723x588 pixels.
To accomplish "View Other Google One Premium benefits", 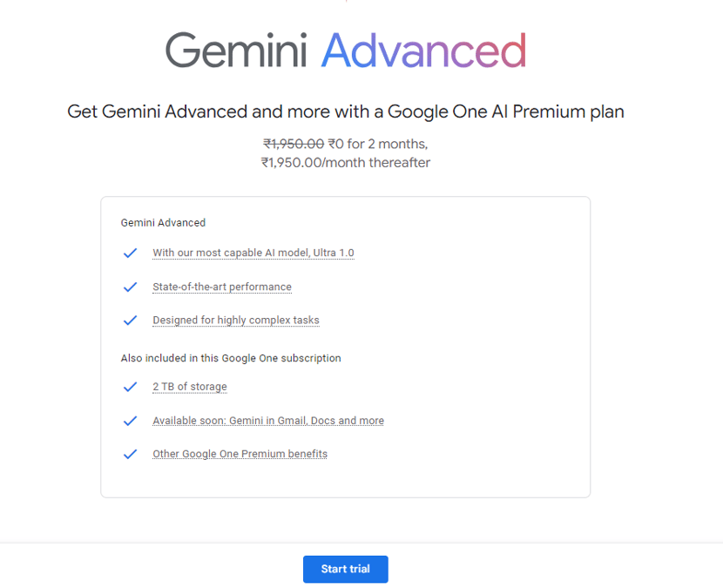I will click(x=240, y=454).
